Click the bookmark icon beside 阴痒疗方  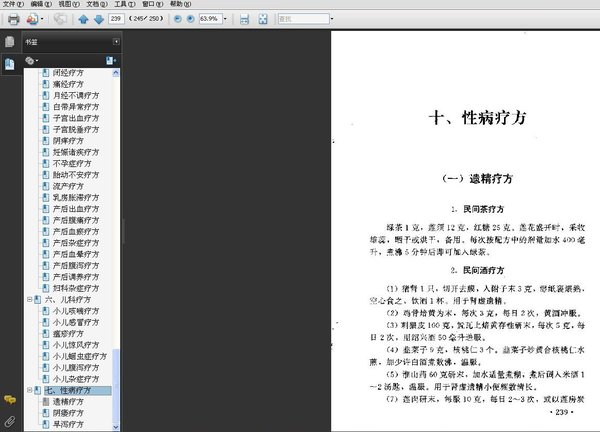[46, 141]
